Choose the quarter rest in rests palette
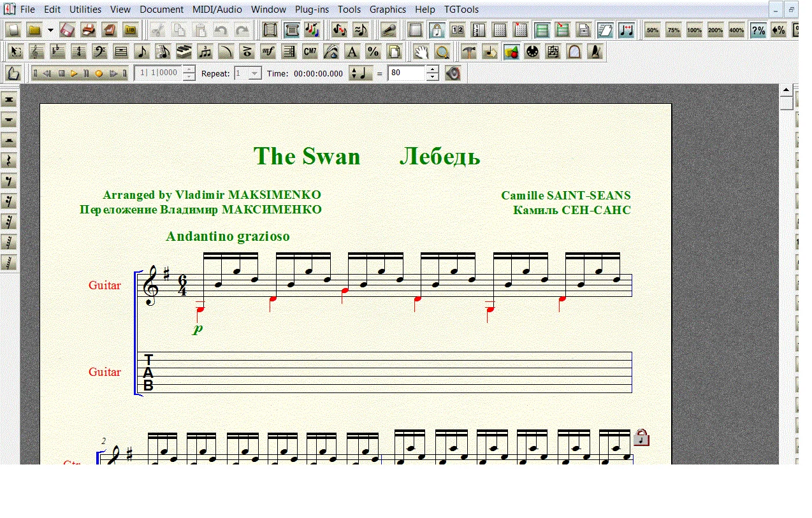Image resolution: width=812 pixels, height=518 pixels. click(9, 161)
